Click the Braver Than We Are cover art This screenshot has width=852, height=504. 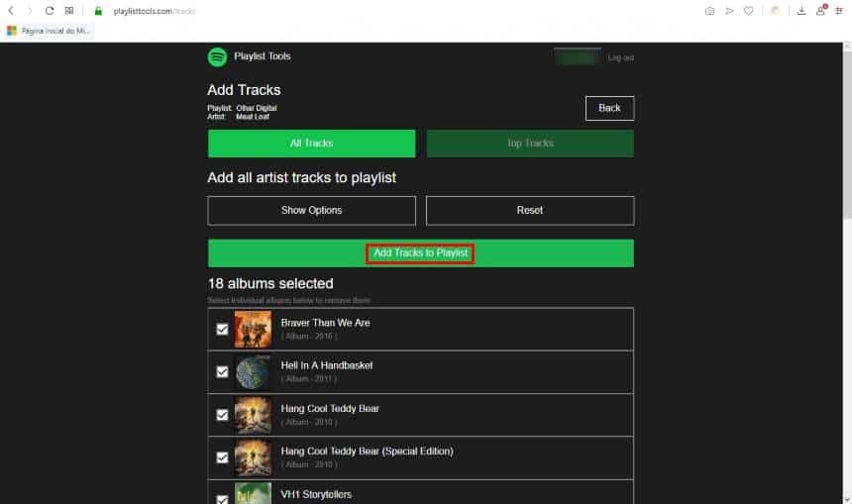[x=253, y=329]
